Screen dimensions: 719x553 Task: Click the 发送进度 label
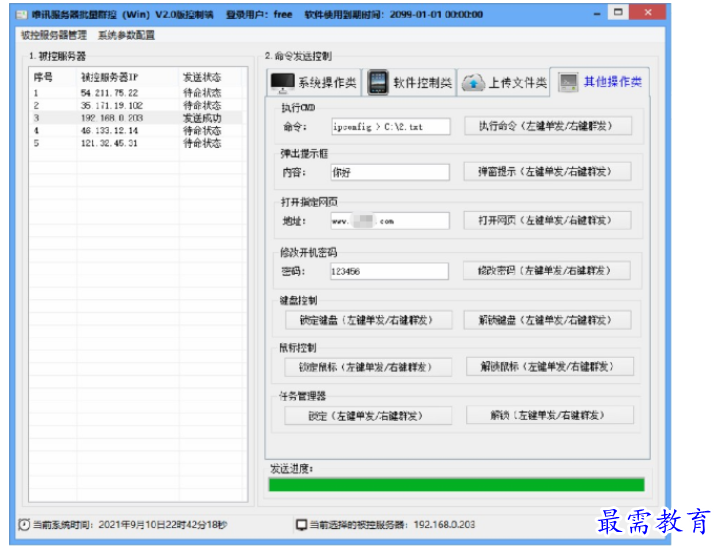click(292, 469)
